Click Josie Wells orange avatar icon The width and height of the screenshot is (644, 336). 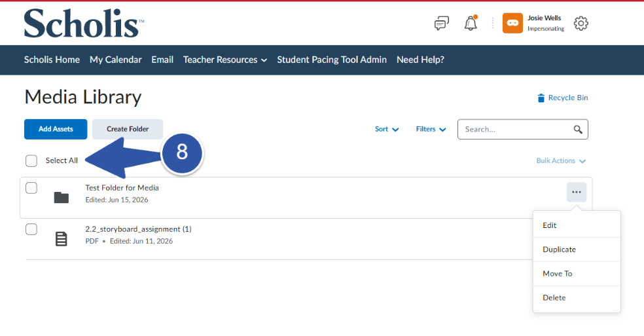(x=512, y=23)
